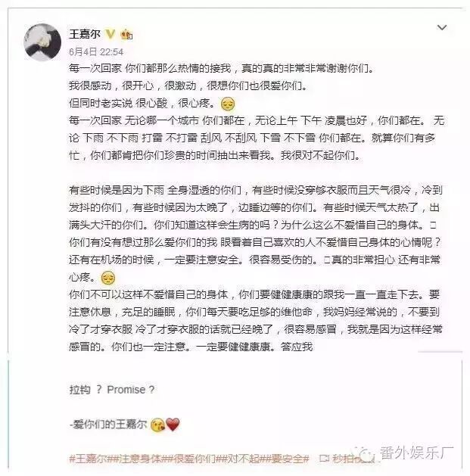The width and height of the screenshot is (470, 476).
Task: Click the sad emoji after 心疼 in second paragraph
Action: tap(107, 278)
